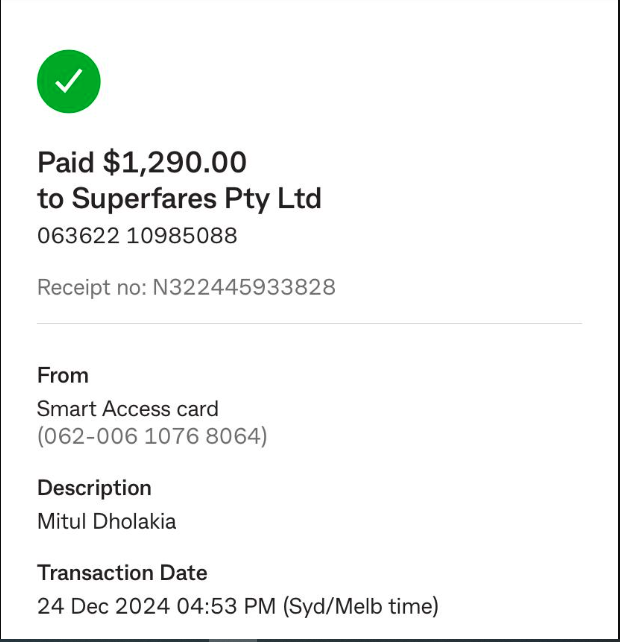Click the green success checkmark icon
Viewport: 620px width, 642px height.
click(69, 81)
